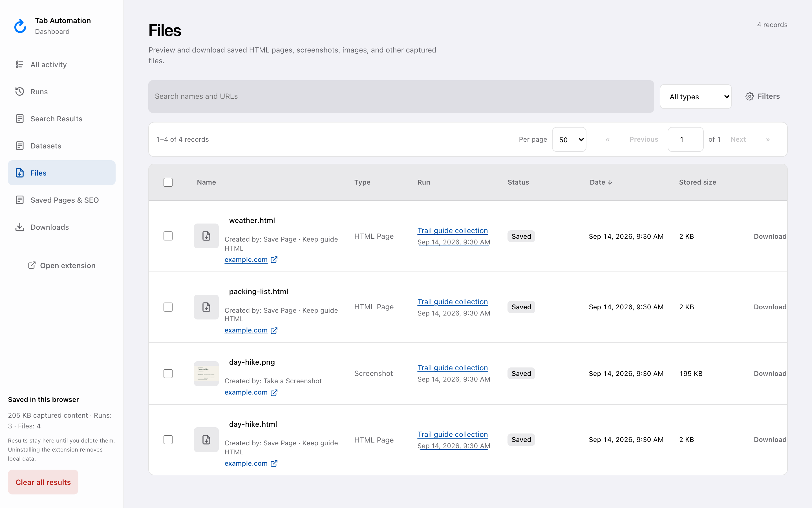
Task: Click the Open extension link
Action: [62, 265]
